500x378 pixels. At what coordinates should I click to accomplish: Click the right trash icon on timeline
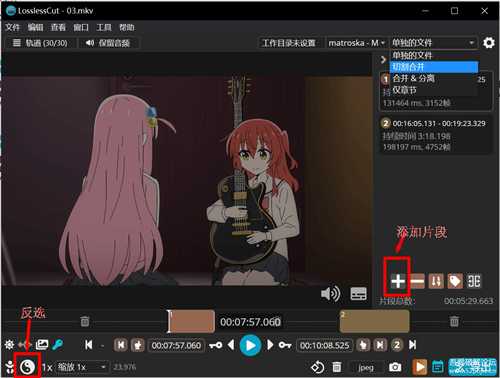coord(454,321)
